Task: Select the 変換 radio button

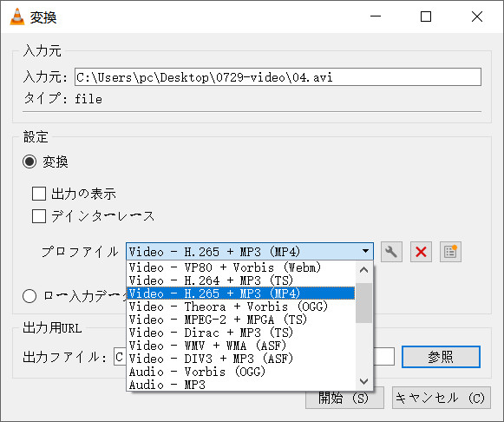Action: pos(29,162)
